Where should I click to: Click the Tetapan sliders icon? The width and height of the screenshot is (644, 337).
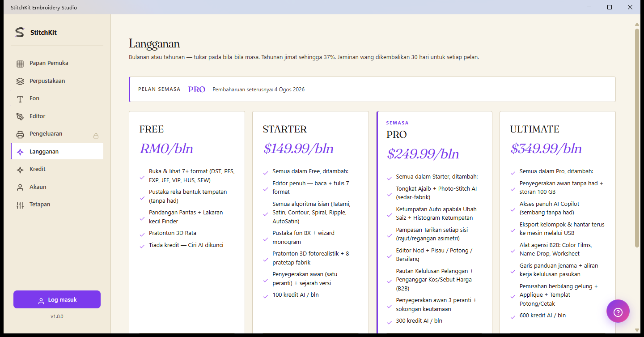(20, 205)
